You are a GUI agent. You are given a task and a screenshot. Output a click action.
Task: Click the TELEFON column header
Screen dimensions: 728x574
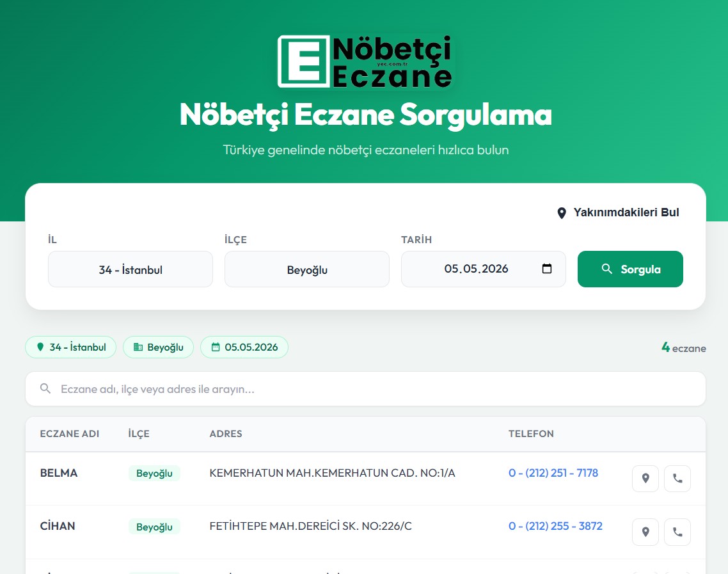[531, 434]
